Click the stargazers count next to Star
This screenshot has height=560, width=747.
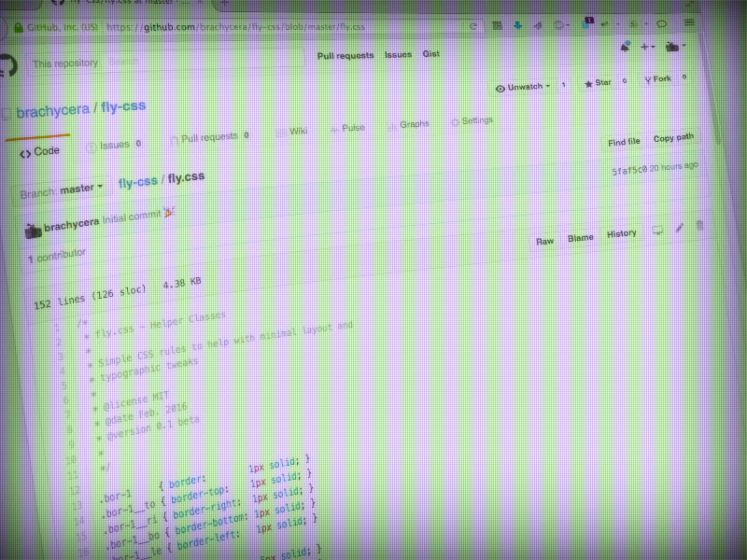coord(625,81)
